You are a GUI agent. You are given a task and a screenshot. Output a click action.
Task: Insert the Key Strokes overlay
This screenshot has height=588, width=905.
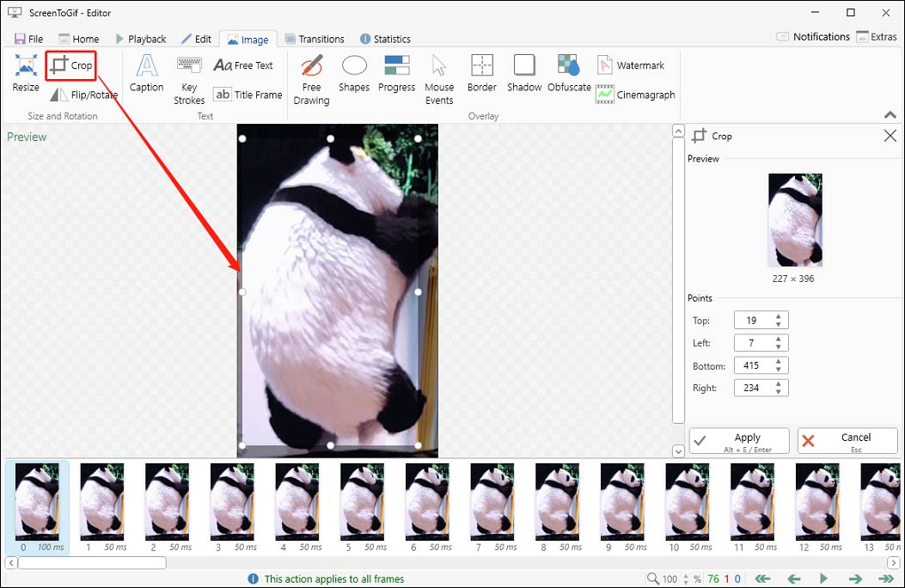pyautogui.click(x=188, y=76)
